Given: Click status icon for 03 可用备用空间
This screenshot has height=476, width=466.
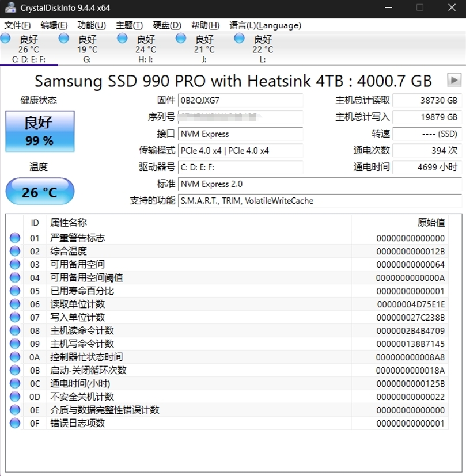Looking at the screenshot, I should pyautogui.click(x=15, y=264).
